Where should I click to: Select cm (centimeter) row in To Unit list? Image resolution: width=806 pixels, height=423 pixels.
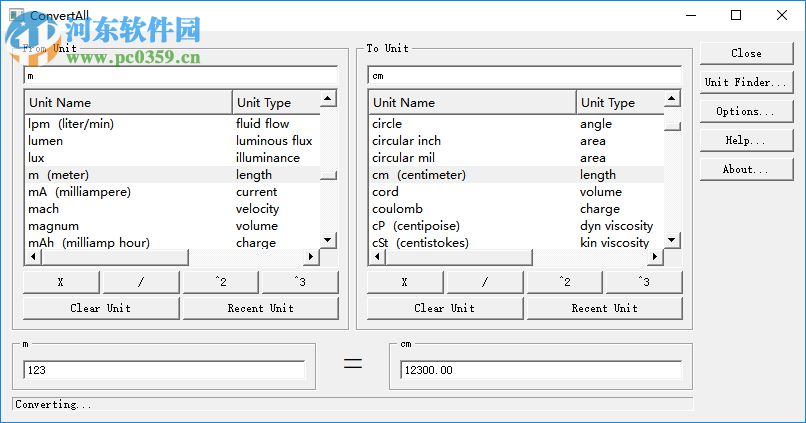coord(517,175)
